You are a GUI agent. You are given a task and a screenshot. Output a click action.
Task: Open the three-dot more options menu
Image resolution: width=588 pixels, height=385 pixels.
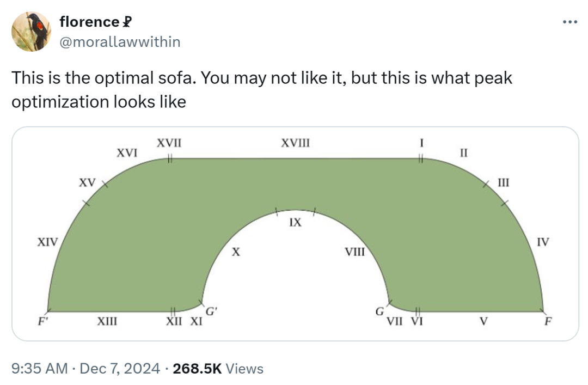click(x=570, y=22)
